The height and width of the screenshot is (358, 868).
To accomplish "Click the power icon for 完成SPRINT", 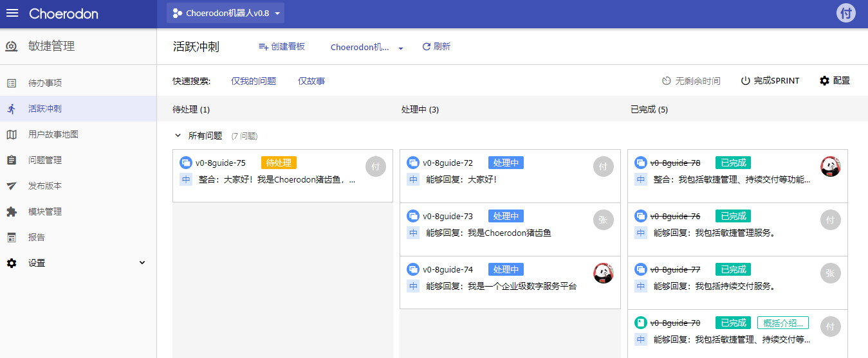I will (x=746, y=81).
